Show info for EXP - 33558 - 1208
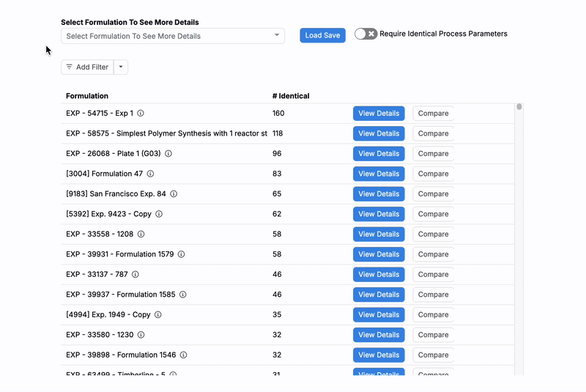 click(141, 234)
